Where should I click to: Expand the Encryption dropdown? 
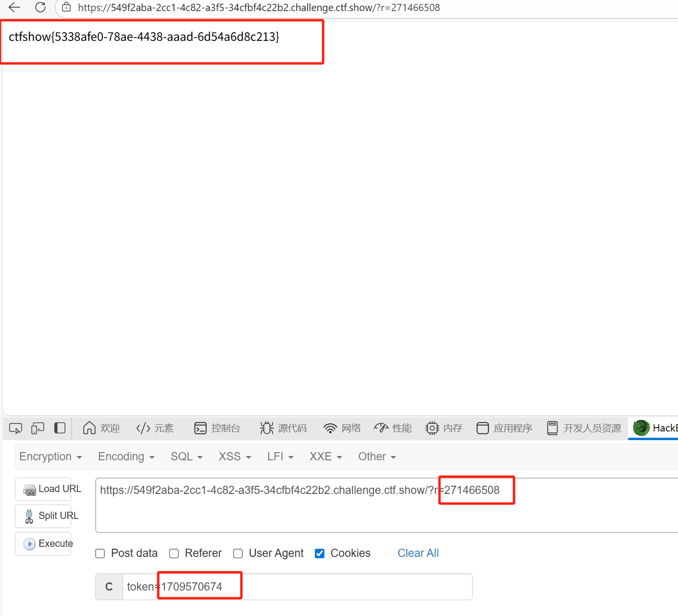[50, 456]
